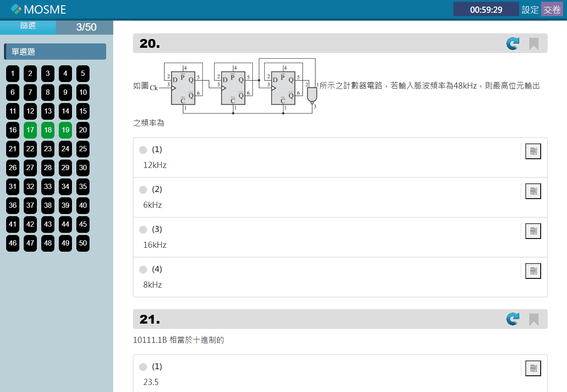Click the MOSME logo
The height and width of the screenshot is (392, 567).
point(39,9)
